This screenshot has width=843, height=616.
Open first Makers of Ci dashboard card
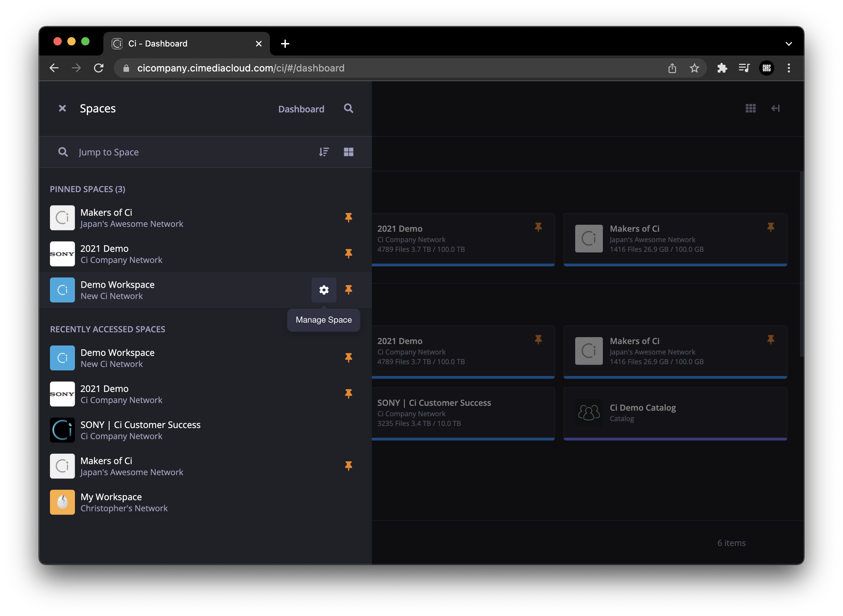(x=675, y=239)
